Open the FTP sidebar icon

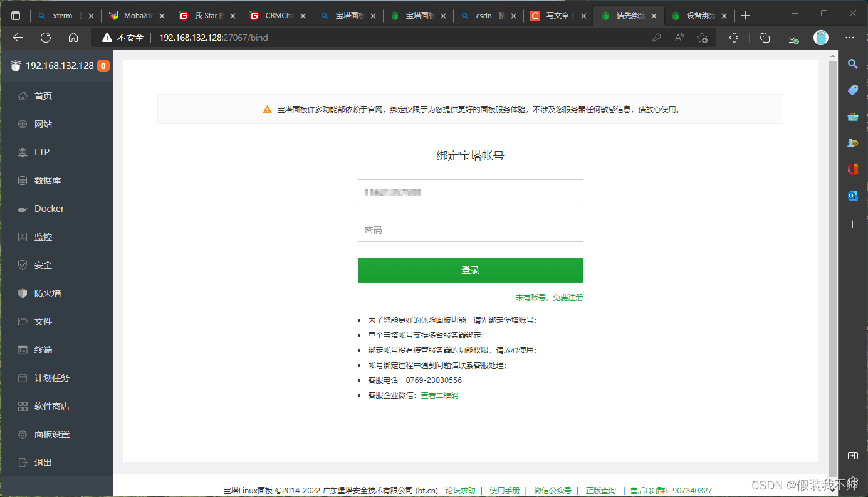23,152
